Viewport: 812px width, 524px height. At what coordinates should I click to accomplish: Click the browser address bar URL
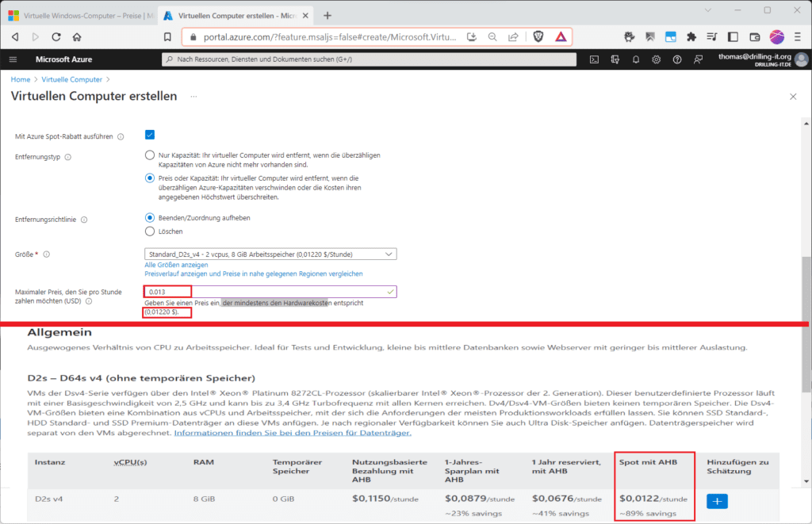pyautogui.click(x=330, y=36)
